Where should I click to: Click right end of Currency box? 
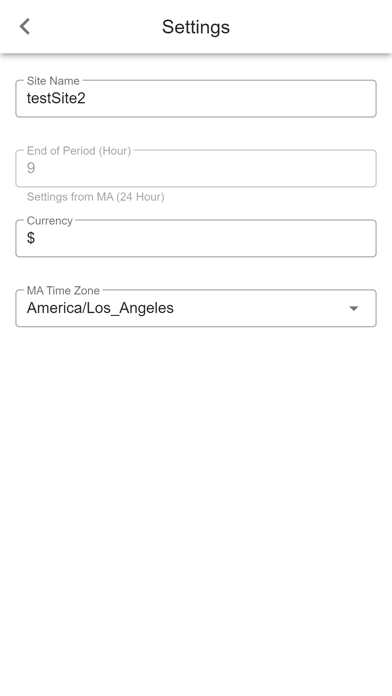coord(364,238)
